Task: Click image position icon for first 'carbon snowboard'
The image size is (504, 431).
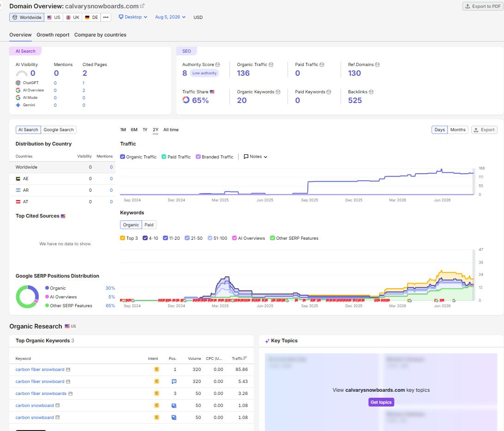Action: [174, 406]
